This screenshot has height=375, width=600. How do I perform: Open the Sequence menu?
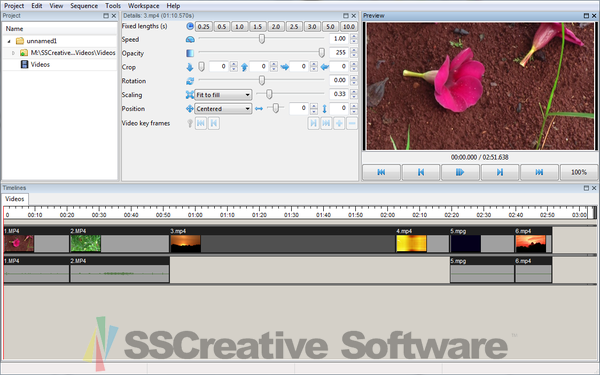84,6
